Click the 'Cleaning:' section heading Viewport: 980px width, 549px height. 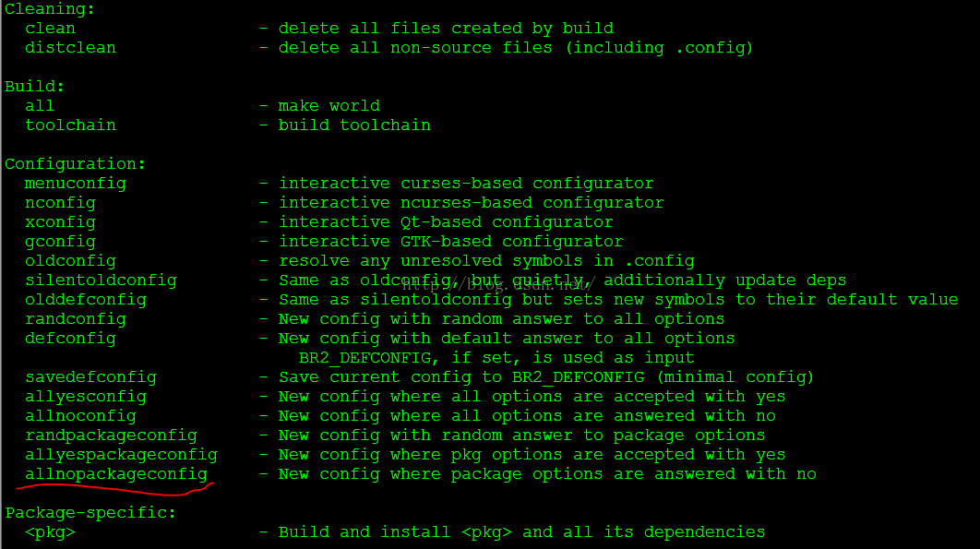tap(50, 9)
